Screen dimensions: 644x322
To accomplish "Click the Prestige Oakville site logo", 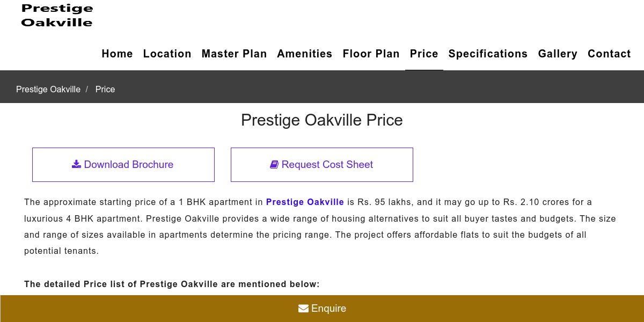I will point(57,15).
